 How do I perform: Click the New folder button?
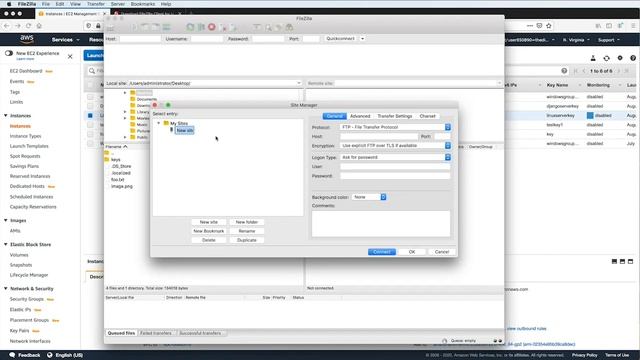(x=247, y=222)
